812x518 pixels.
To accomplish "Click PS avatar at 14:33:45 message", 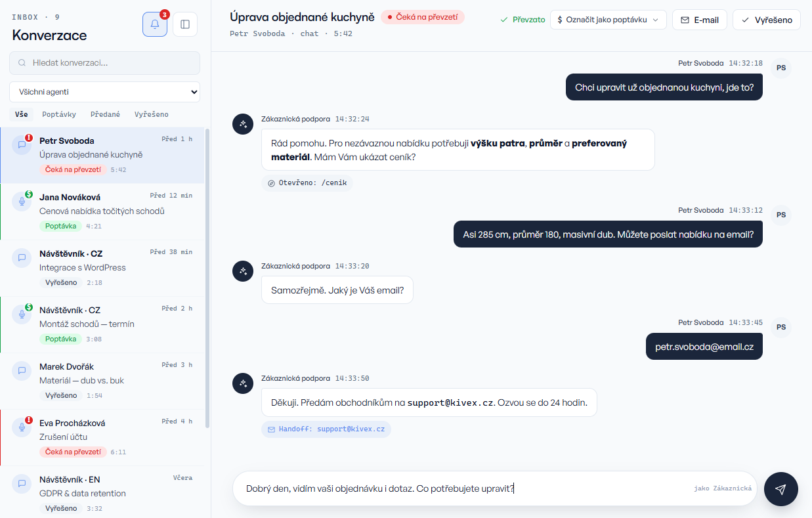I will [x=781, y=328].
